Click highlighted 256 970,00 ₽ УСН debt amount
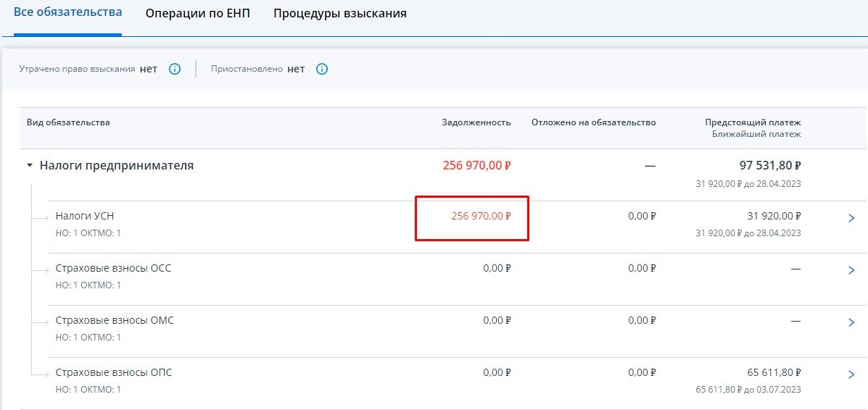 point(481,216)
